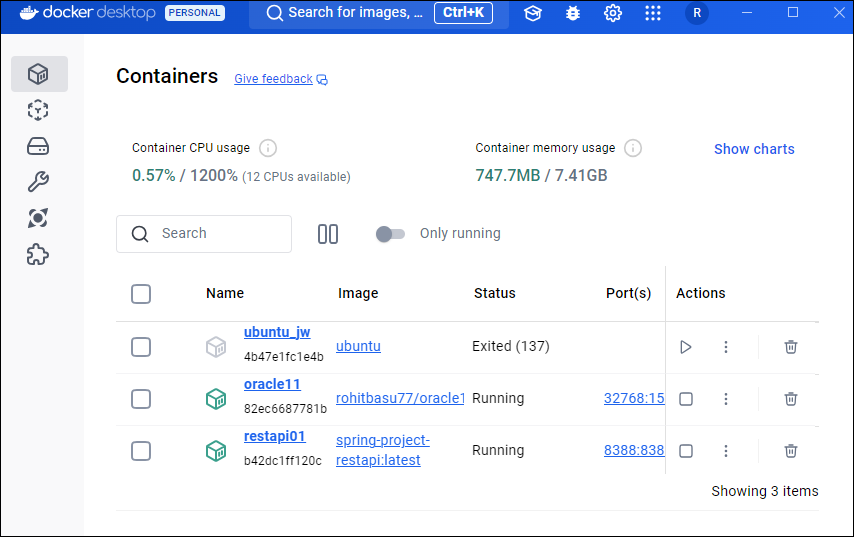Open the rohitbasu77/oracle1 image link
Image resolution: width=854 pixels, height=537 pixels.
(400, 399)
